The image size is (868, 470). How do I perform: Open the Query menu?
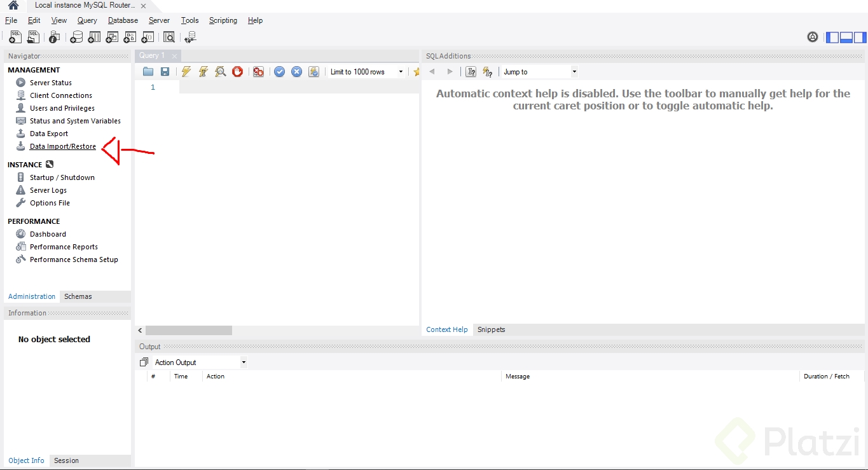pyautogui.click(x=87, y=20)
